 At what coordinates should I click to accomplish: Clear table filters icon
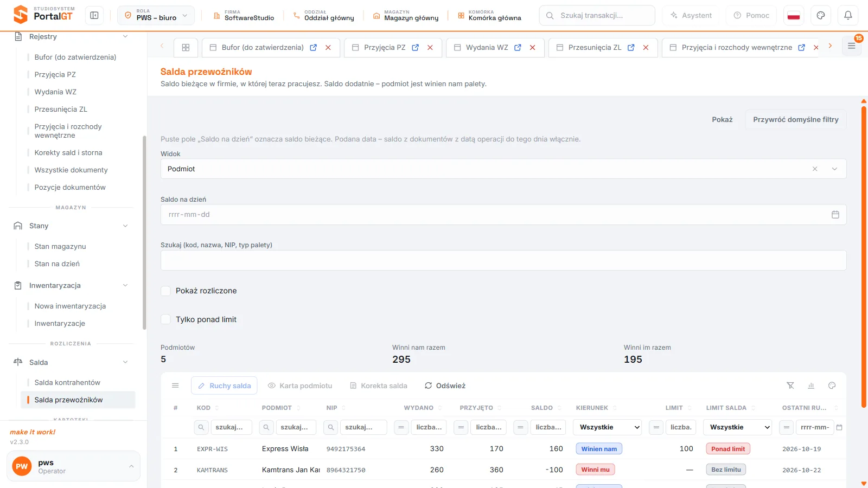pyautogui.click(x=790, y=386)
